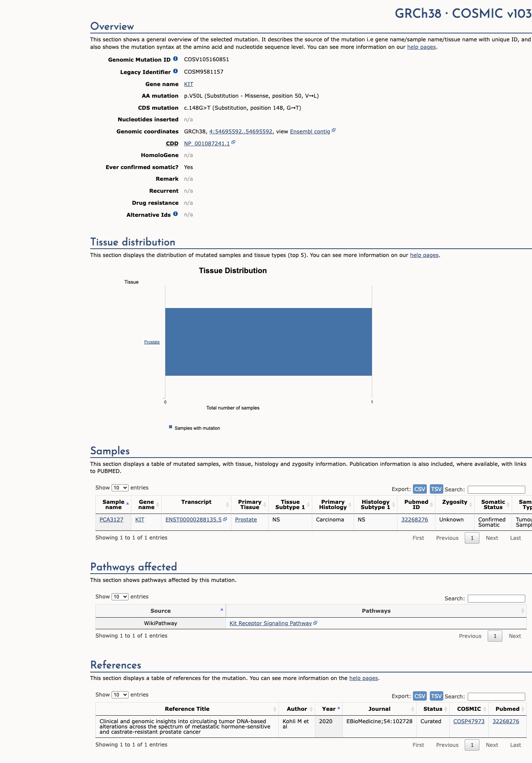The image size is (532, 763).
Task: Open the Kit Receptor Signaling Pathway link
Action: tap(271, 623)
